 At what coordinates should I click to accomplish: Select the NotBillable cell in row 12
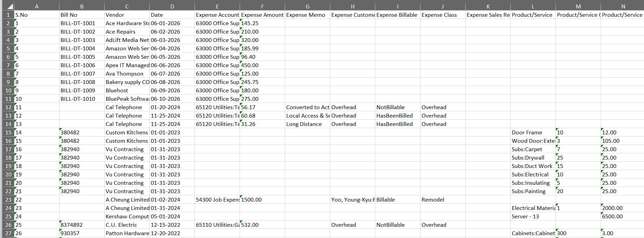pos(398,107)
